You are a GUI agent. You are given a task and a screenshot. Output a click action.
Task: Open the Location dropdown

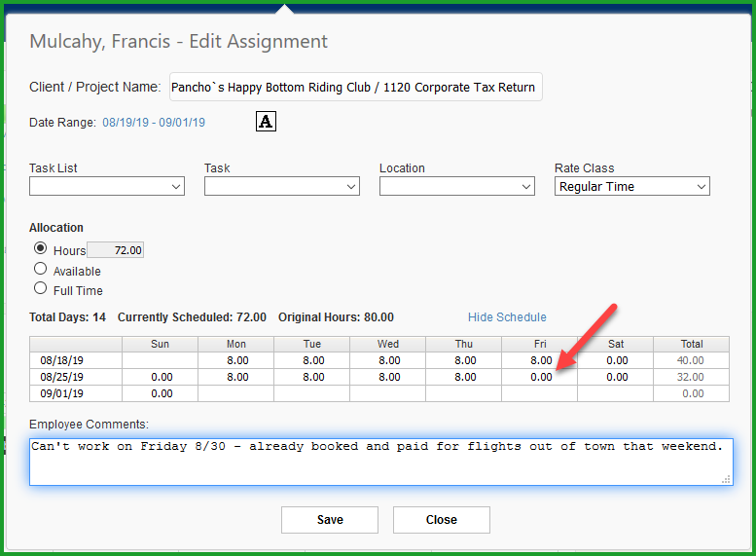pyautogui.click(x=457, y=186)
